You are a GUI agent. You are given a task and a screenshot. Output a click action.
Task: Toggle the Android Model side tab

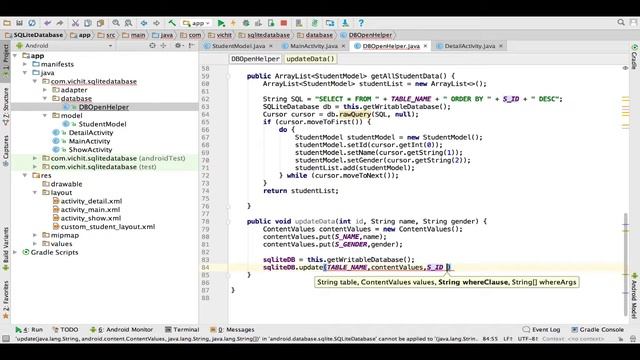634,296
